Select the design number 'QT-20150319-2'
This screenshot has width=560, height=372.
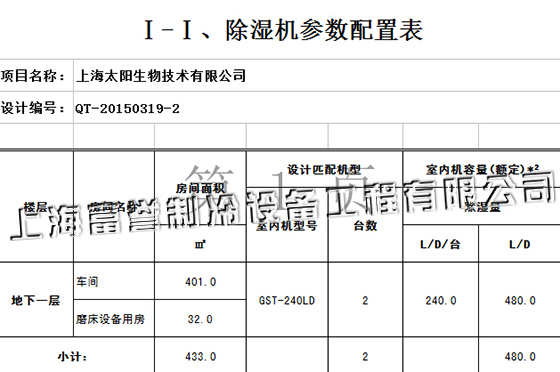(x=127, y=109)
